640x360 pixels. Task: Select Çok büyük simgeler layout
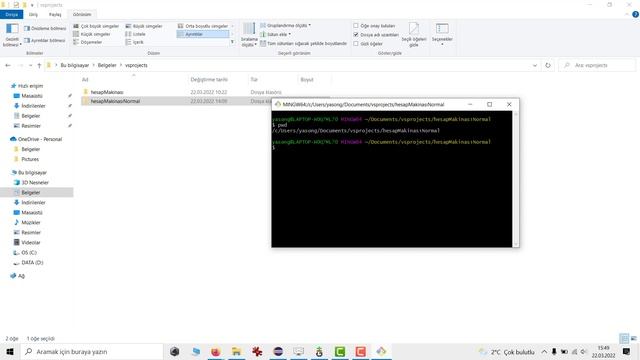click(96, 26)
